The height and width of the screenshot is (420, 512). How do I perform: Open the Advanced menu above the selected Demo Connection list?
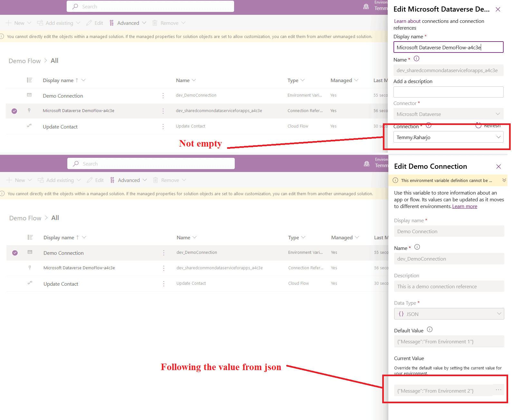(x=128, y=180)
